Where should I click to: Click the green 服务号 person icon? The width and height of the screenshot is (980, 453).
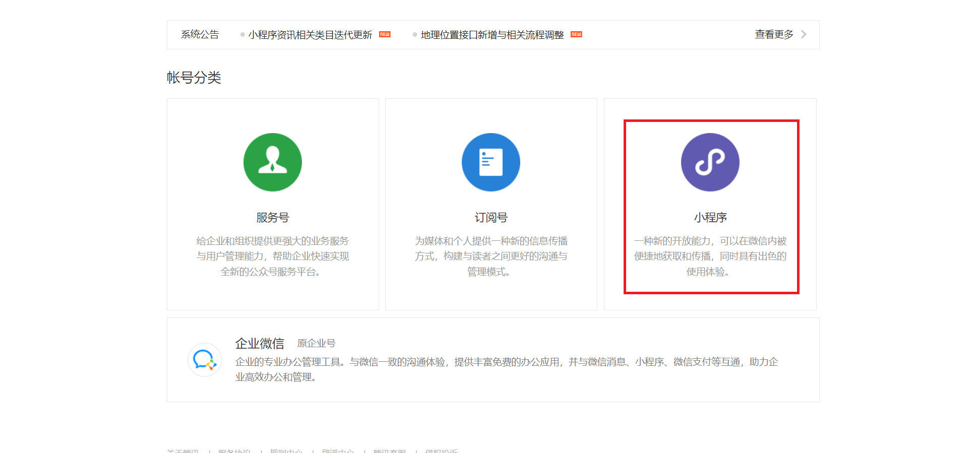(x=272, y=162)
